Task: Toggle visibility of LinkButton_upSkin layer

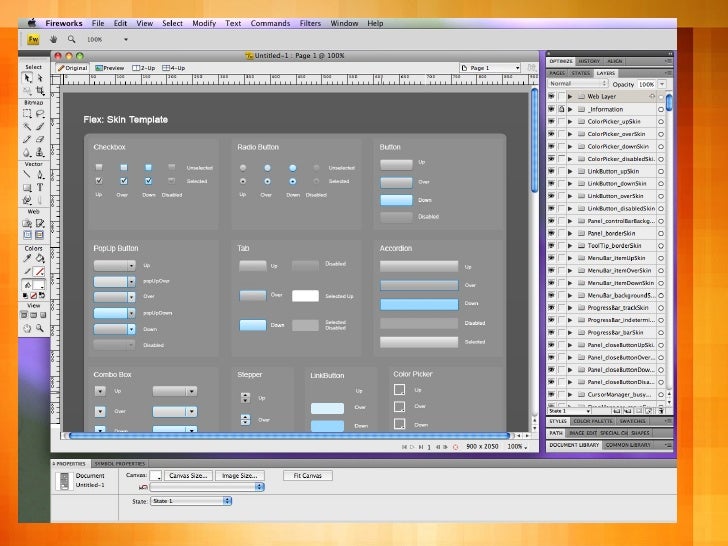Action: [551, 171]
